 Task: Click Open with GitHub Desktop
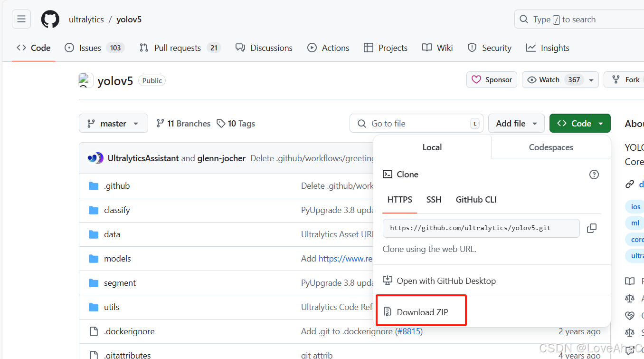coord(439,281)
